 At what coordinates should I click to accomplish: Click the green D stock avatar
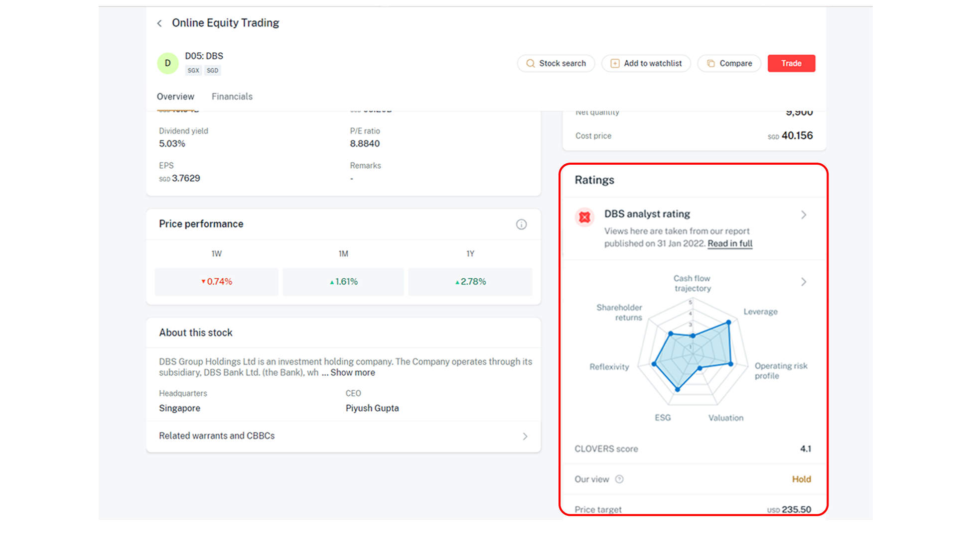[168, 63]
